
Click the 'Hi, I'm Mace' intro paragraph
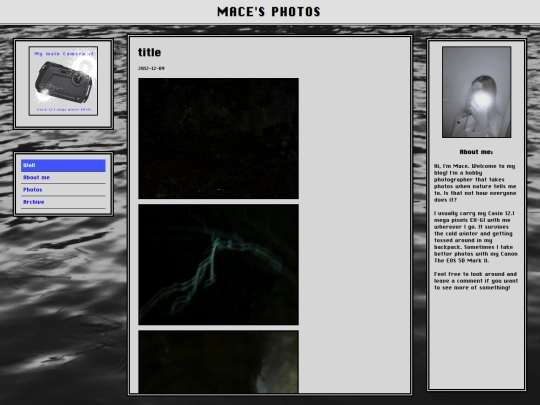coord(475,183)
